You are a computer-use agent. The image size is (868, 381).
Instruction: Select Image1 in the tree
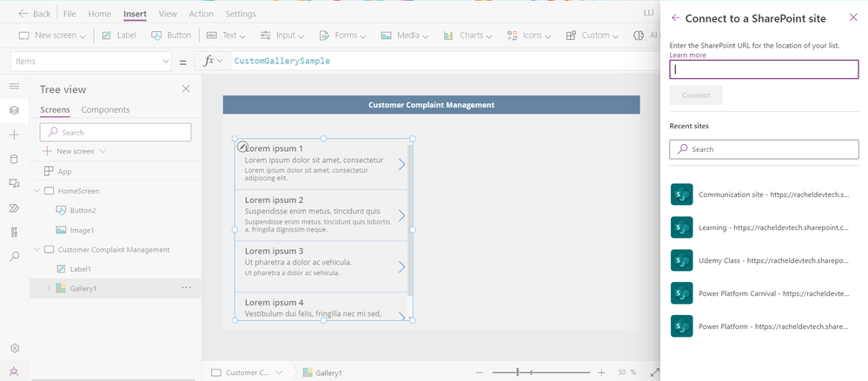[82, 230]
